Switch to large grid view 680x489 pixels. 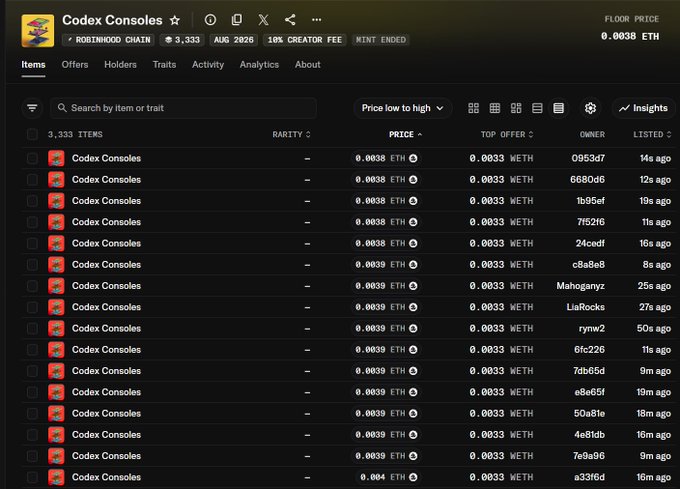click(474, 108)
